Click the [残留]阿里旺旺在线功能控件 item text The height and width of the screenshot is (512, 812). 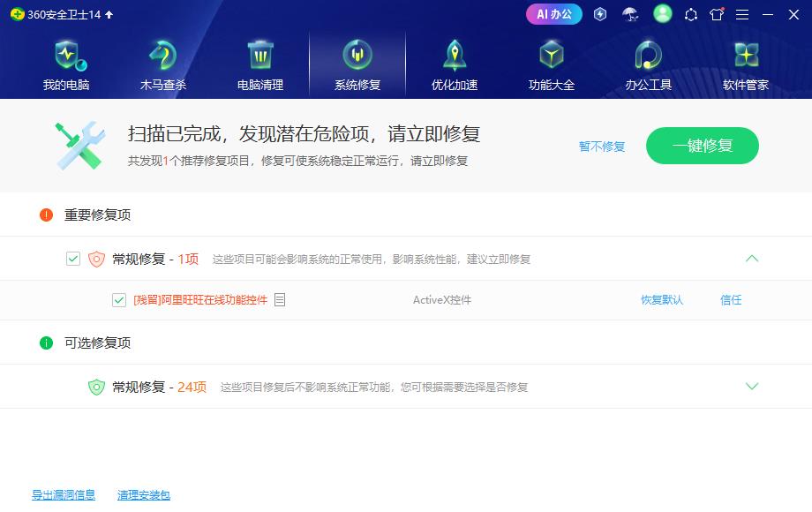point(200,300)
